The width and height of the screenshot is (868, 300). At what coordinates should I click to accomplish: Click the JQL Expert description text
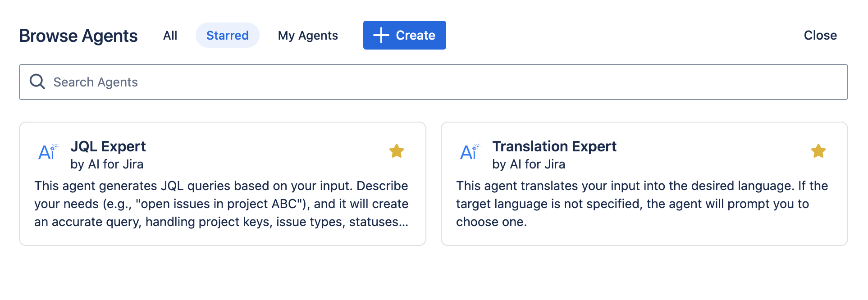221,204
